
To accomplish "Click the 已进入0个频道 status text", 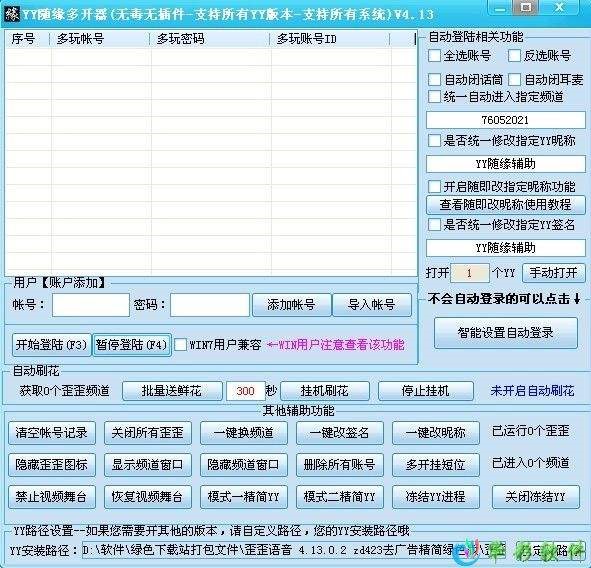I will click(x=531, y=463).
